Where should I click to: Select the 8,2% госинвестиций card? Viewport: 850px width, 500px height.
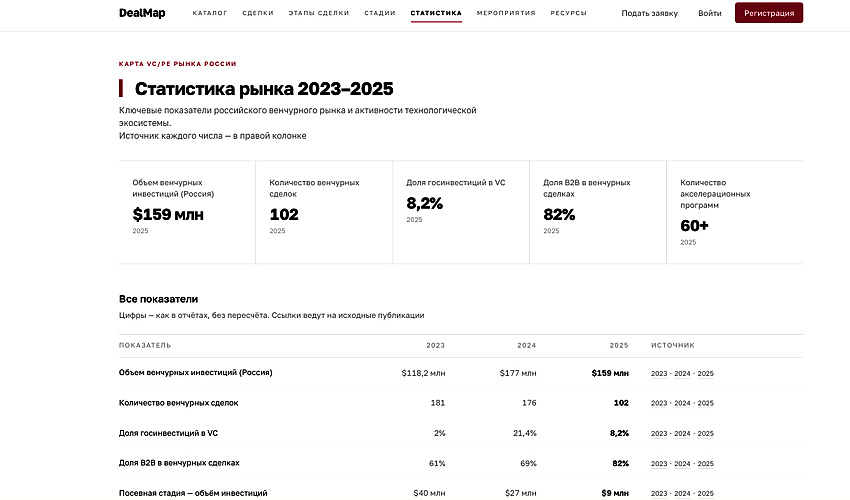pyautogui.click(x=461, y=212)
